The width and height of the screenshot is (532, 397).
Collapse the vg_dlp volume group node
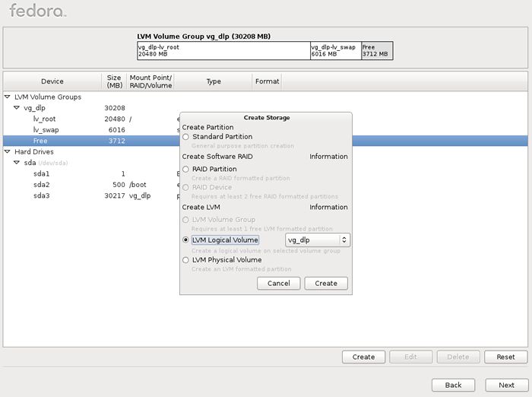(17, 108)
